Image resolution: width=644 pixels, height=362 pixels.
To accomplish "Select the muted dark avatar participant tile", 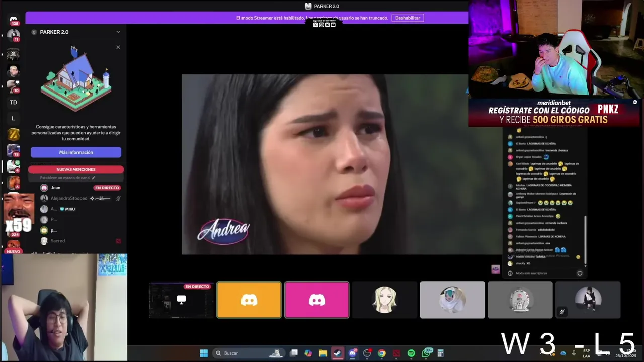I will click(588, 300).
